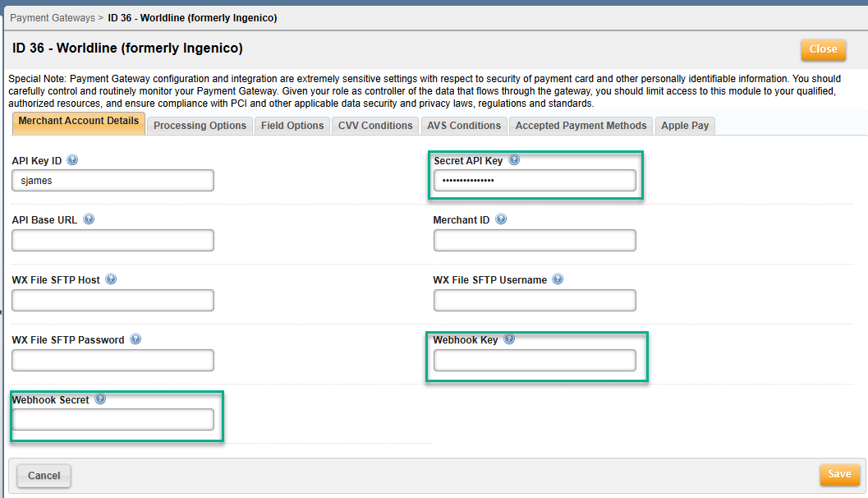Click the Webhook Secret input
Image resolution: width=868 pixels, height=498 pixels.
click(x=113, y=419)
